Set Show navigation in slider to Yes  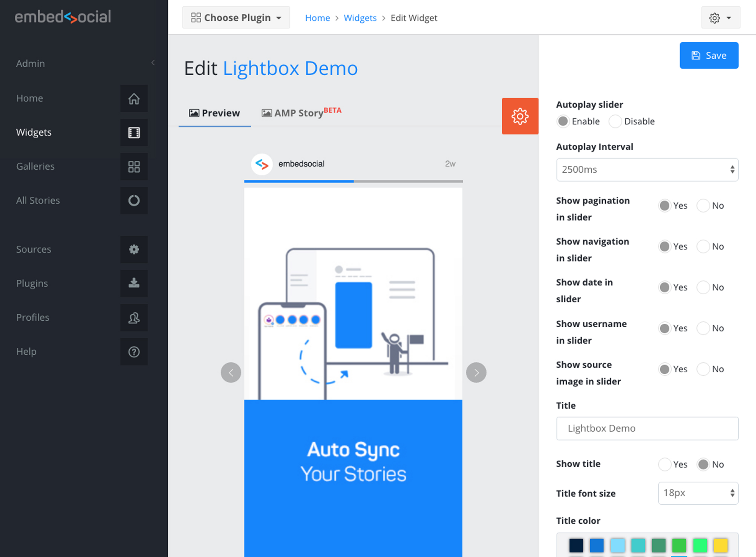[x=665, y=246]
